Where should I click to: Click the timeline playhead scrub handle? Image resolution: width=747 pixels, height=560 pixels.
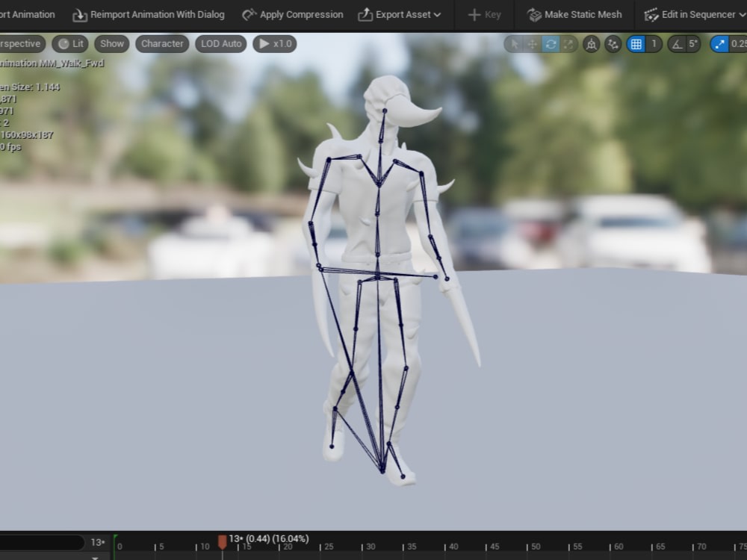(x=222, y=542)
